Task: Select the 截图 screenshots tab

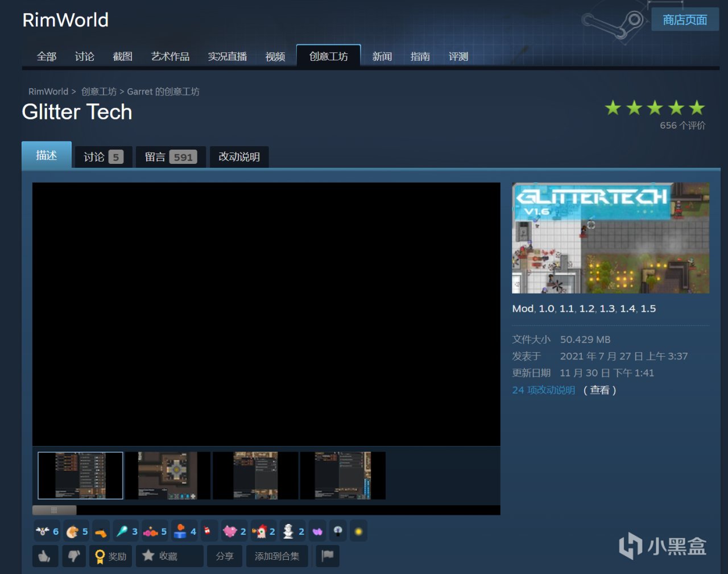Action: 122,56
